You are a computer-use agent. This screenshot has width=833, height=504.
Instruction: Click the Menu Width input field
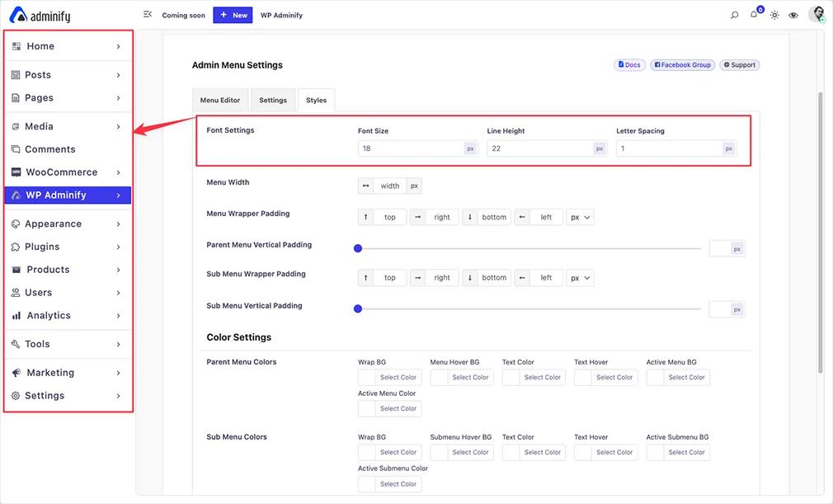(x=390, y=186)
